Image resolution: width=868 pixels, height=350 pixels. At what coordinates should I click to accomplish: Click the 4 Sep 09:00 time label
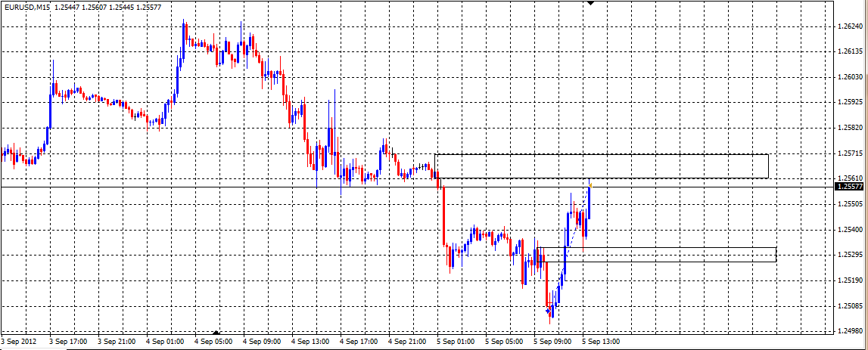pyautogui.click(x=261, y=342)
